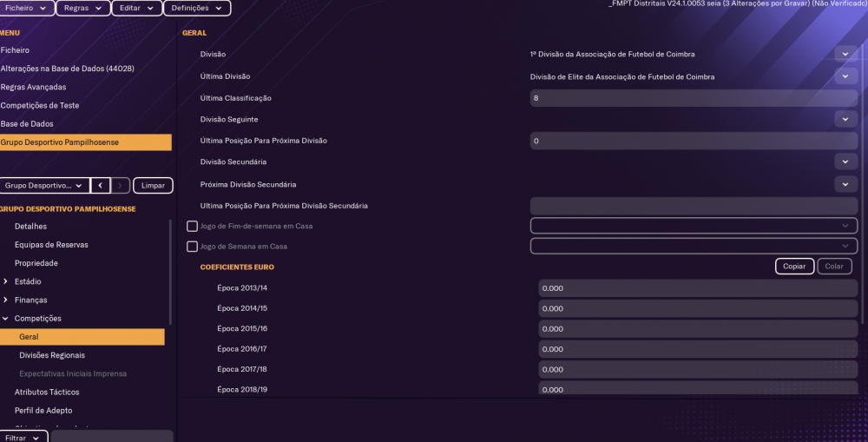Open the Ficheiro menu
Viewport: 868px width, 442px height.
pyautogui.click(x=26, y=8)
